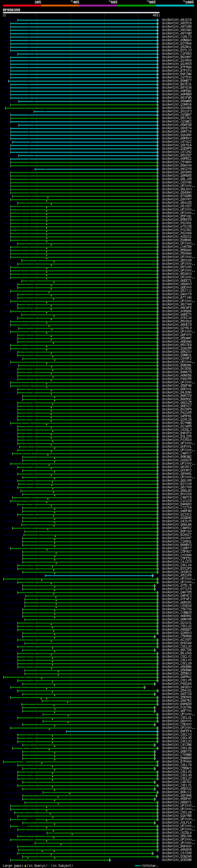Select hit label UniRef100_Q80168
This screenshot has width=197, height=868.
(x=176, y=260)
